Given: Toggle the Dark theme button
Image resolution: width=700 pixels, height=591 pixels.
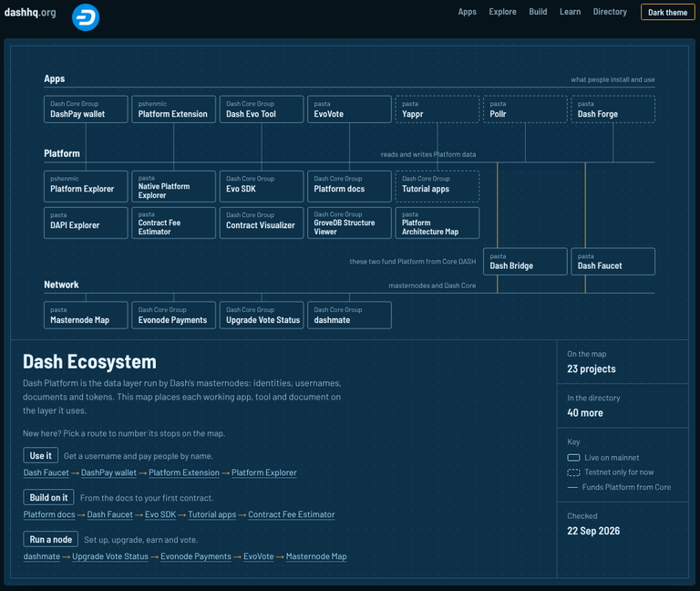Looking at the screenshot, I should tap(667, 12).
